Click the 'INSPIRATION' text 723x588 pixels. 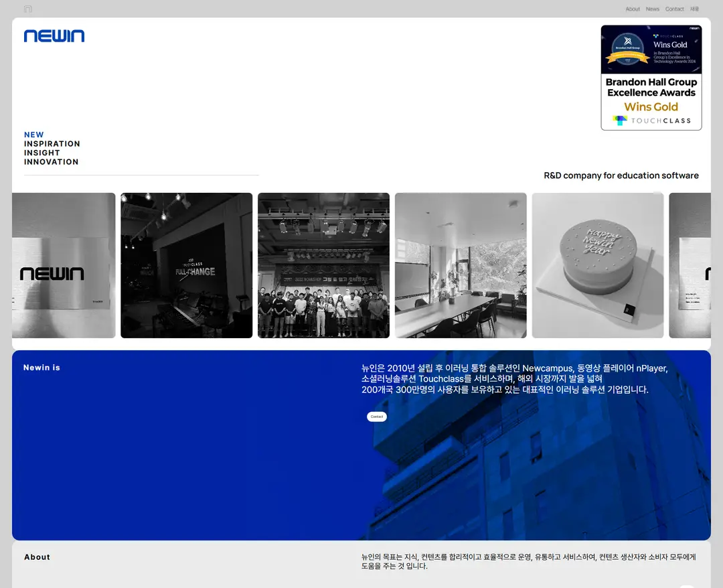[52, 144]
